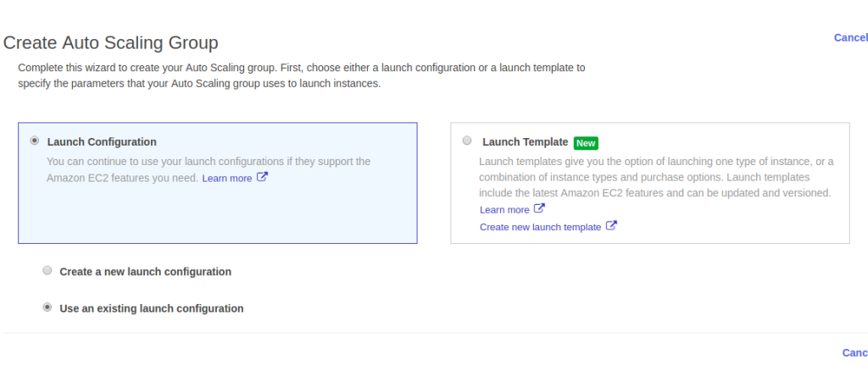Click the 'Launch Template' title label
The image size is (868, 370).
(525, 142)
